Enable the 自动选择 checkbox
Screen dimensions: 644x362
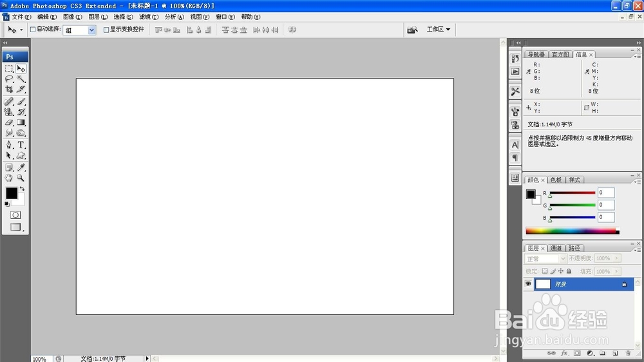pyautogui.click(x=33, y=30)
